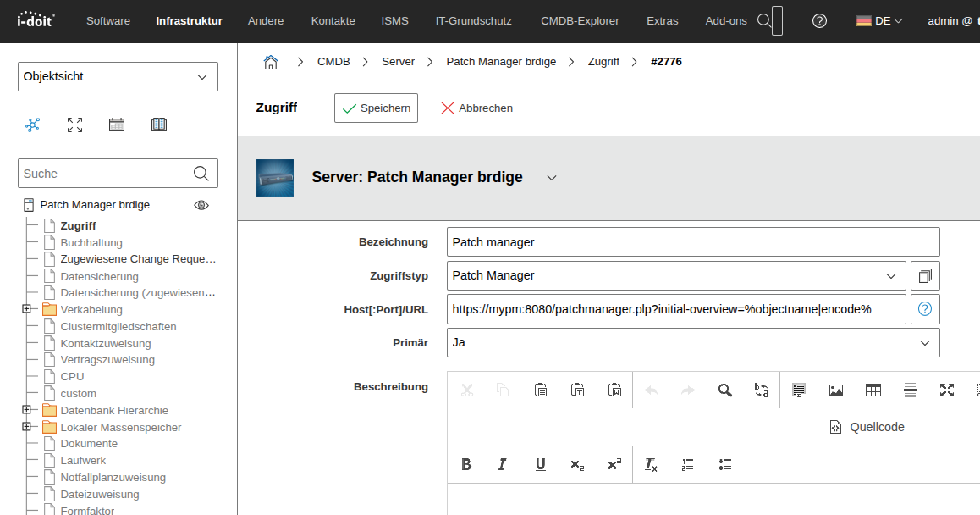The image size is (980, 515).
Task: Toggle bold formatting in the description editor
Action: click(x=466, y=464)
